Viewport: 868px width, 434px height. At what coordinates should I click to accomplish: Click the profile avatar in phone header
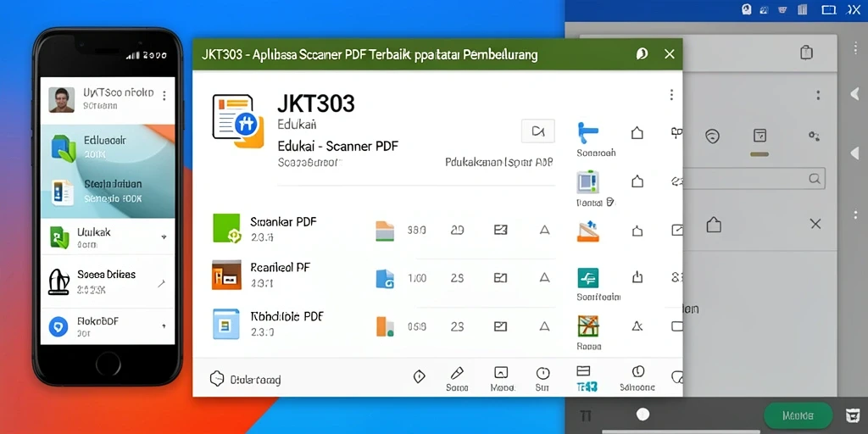61,100
